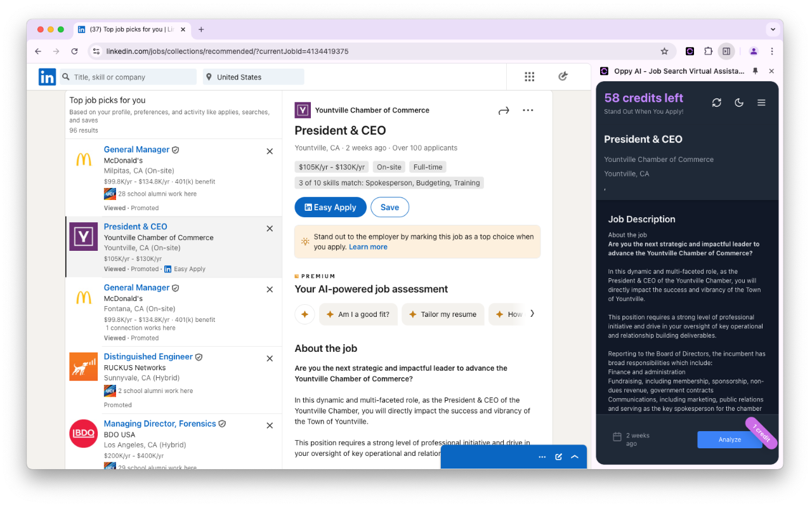
Task: Open the tab search chevron dropdown
Action: (773, 29)
